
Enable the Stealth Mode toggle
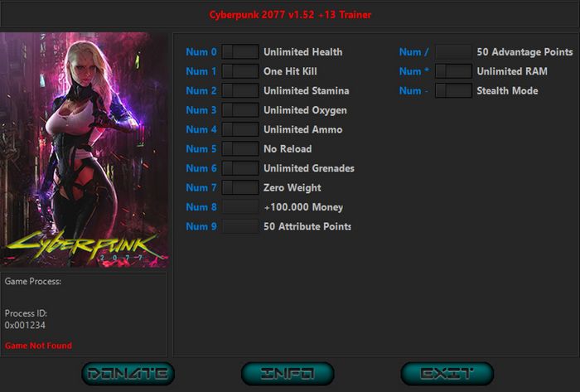pos(453,90)
